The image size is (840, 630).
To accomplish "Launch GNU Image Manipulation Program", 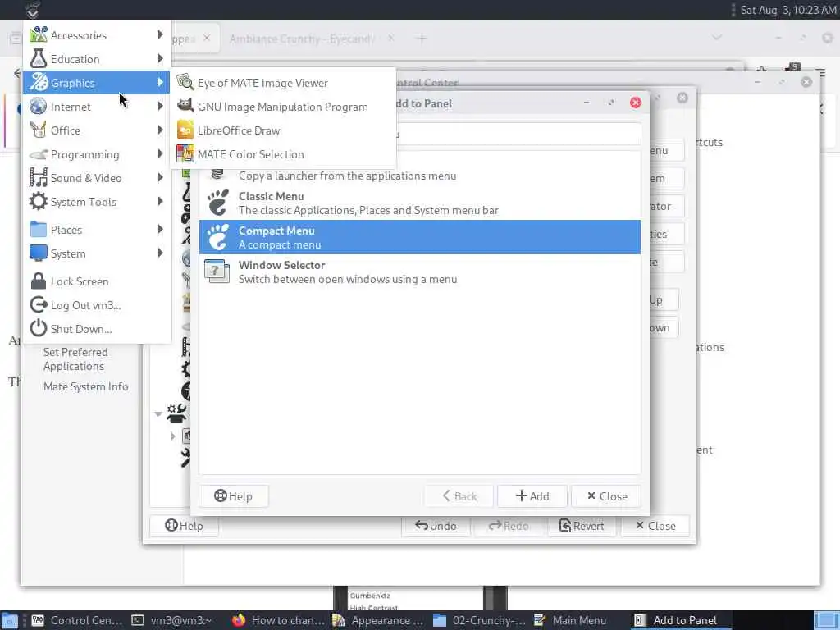I will click(x=283, y=107).
